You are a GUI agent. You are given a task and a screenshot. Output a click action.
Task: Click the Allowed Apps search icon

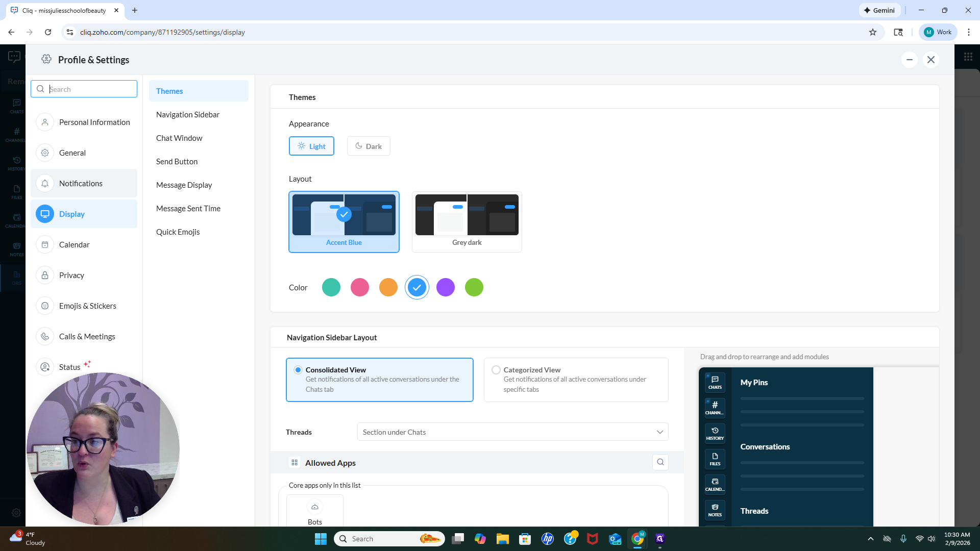660,462
